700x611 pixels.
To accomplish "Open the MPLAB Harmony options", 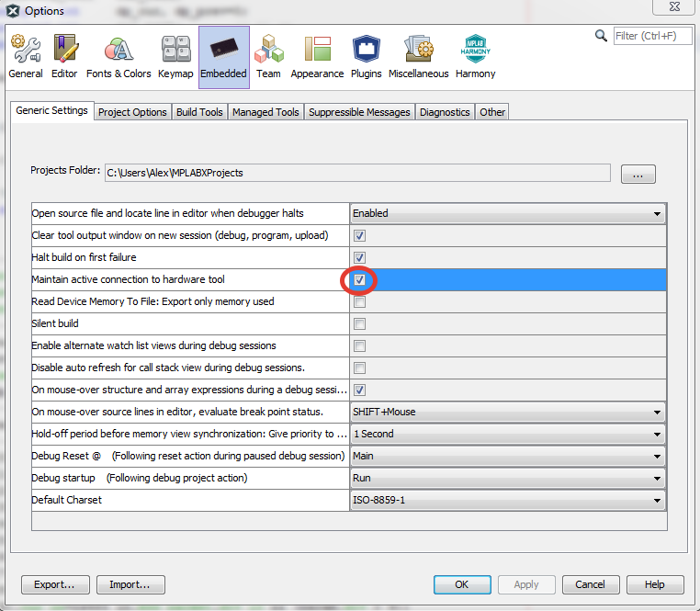I will click(475, 56).
